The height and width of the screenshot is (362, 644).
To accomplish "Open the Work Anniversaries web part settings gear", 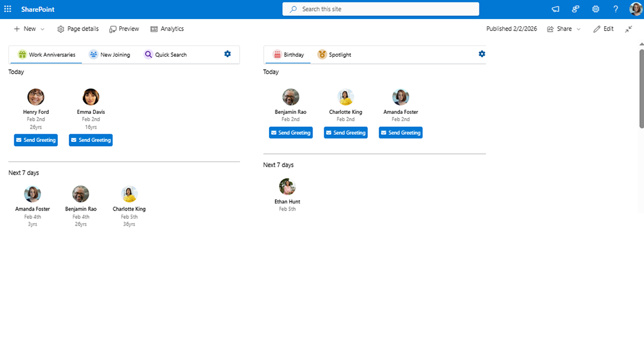I will [227, 54].
